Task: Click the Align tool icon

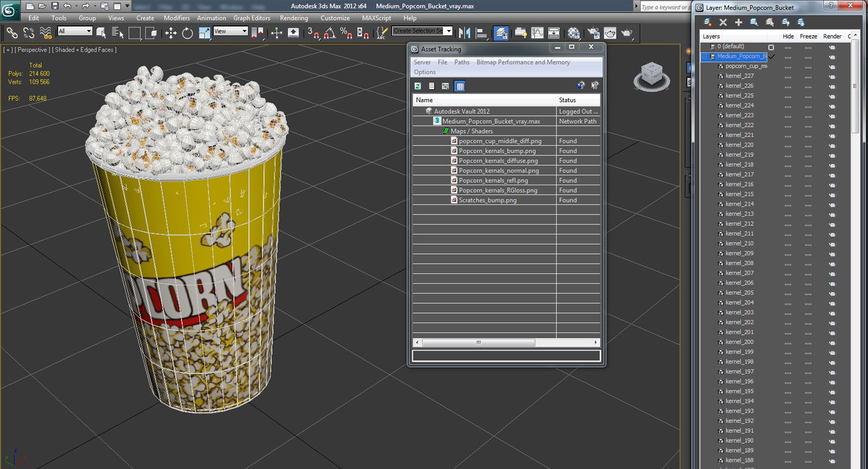Action: click(x=482, y=33)
